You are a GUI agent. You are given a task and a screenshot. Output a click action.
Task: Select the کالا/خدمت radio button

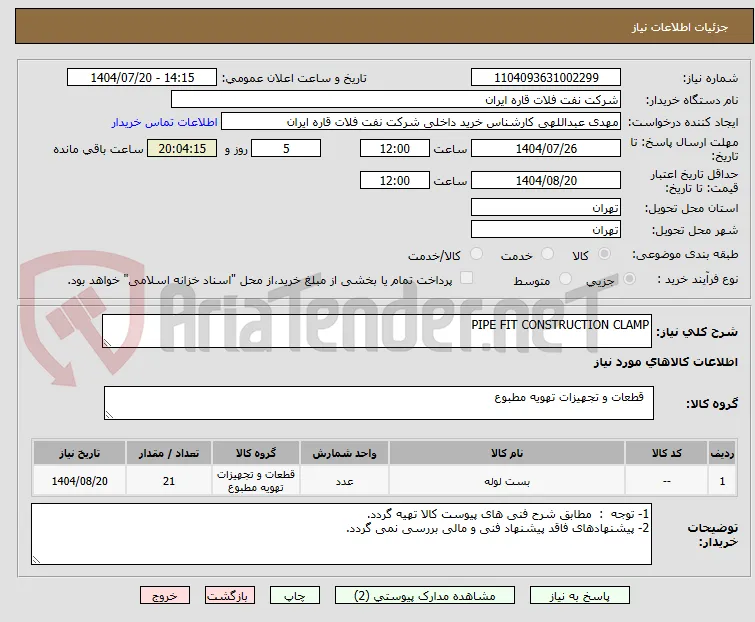click(x=476, y=254)
